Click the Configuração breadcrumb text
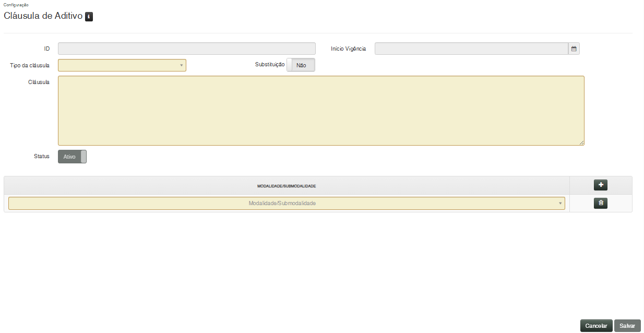Image resolution: width=644 pixels, height=333 pixels. tap(16, 5)
